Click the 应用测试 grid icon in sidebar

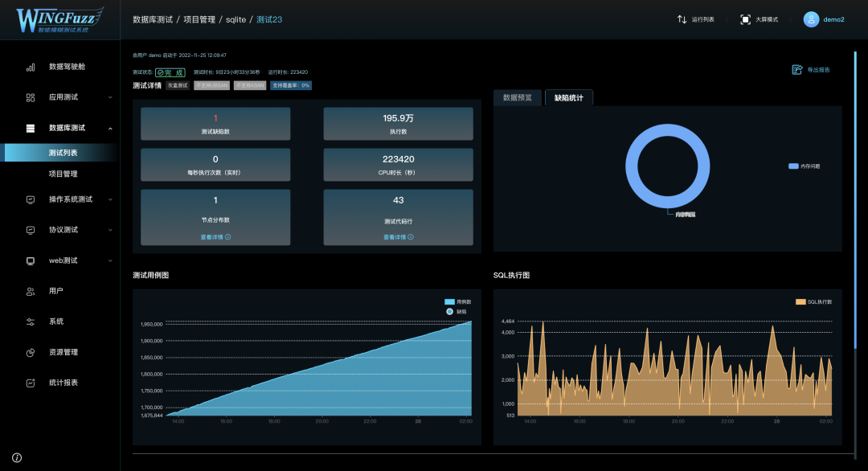tap(31, 97)
